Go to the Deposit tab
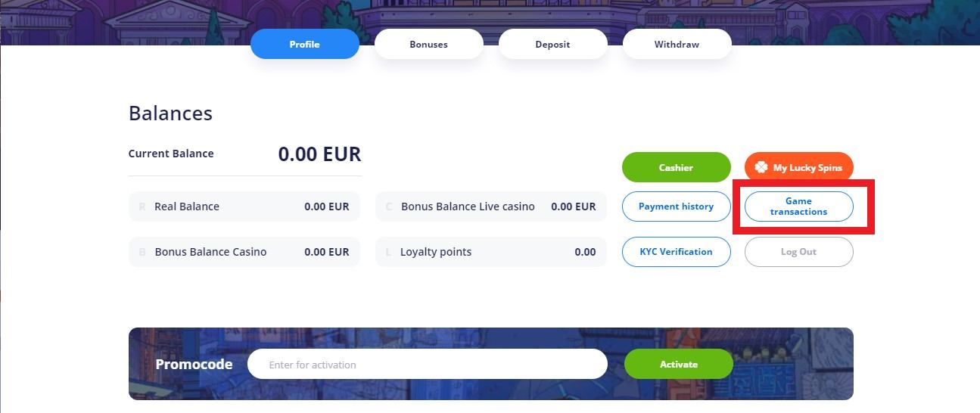Image resolution: width=980 pixels, height=413 pixels. point(552,45)
